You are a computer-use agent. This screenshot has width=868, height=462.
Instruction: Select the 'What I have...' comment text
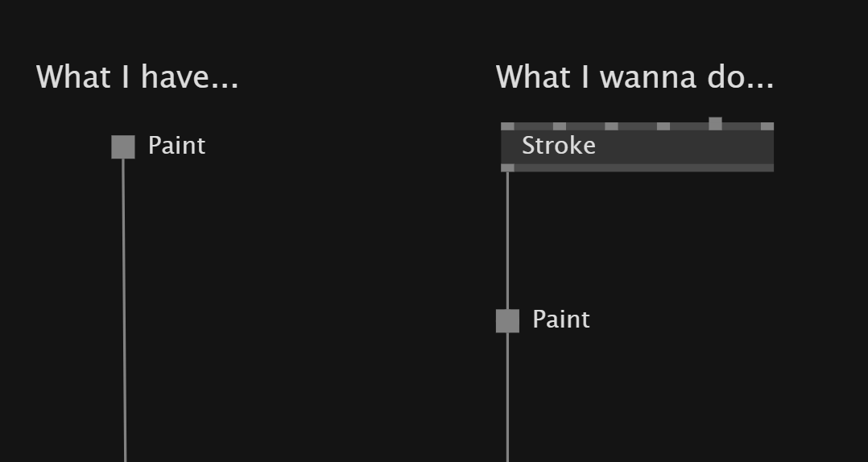point(137,77)
